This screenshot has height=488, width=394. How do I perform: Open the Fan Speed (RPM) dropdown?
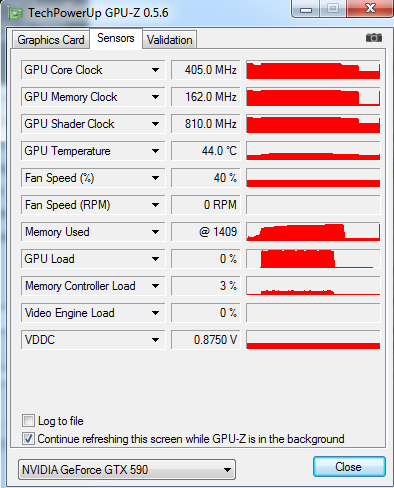[155, 205]
